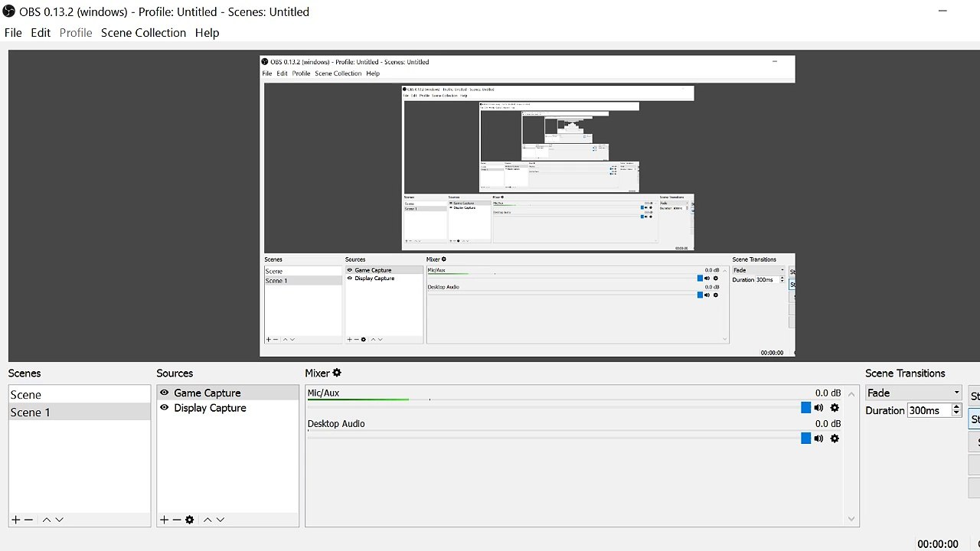The height and width of the screenshot is (551, 980).
Task: Remove selected scene with minus icon
Action: [29, 520]
